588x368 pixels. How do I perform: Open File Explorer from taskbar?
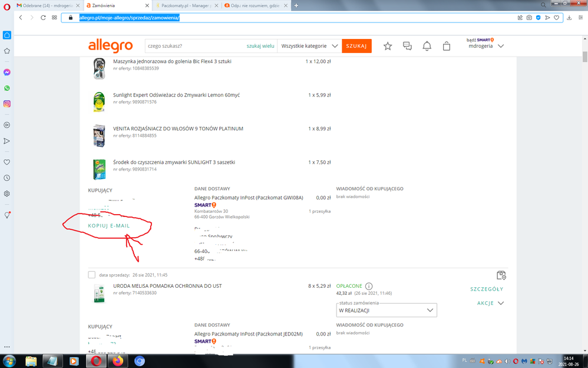31,362
